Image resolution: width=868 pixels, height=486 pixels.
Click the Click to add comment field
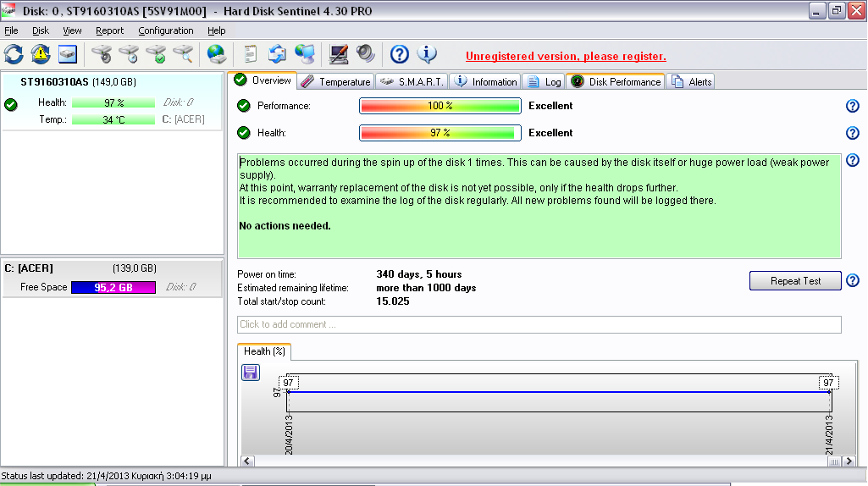(x=539, y=324)
